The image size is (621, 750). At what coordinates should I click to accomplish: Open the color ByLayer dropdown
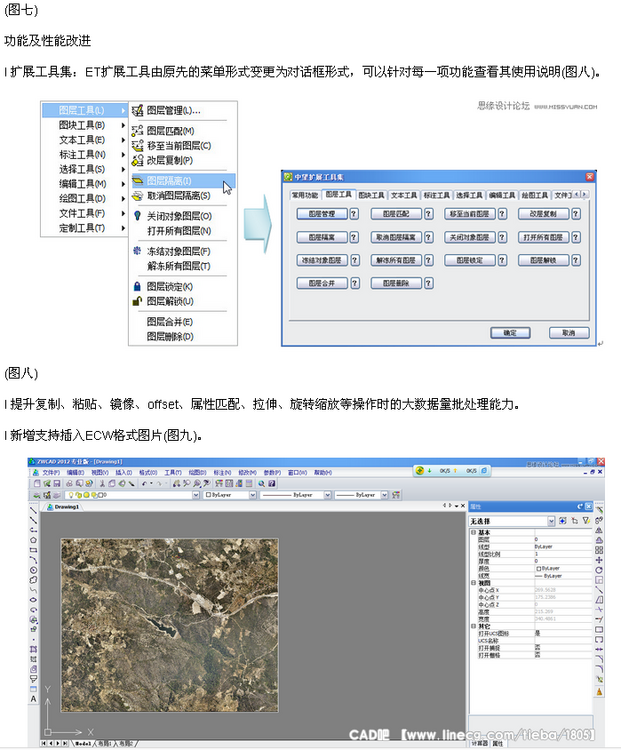coord(253,495)
